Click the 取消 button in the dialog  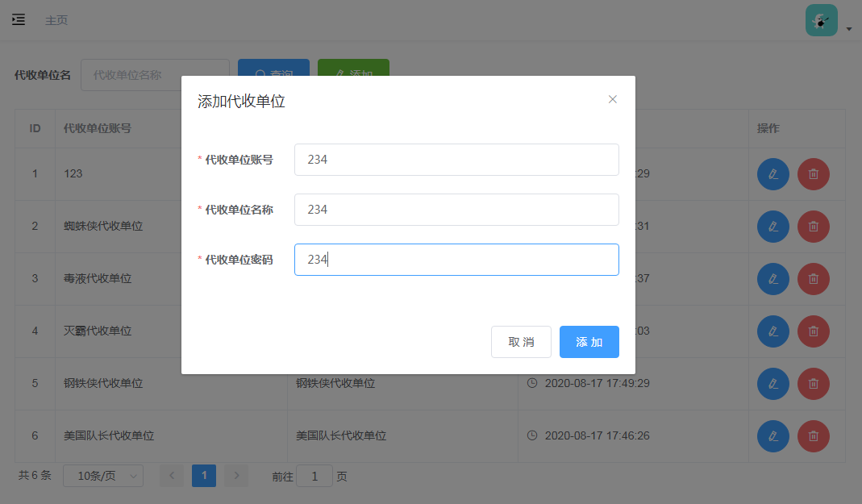click(x=521, y=342)
